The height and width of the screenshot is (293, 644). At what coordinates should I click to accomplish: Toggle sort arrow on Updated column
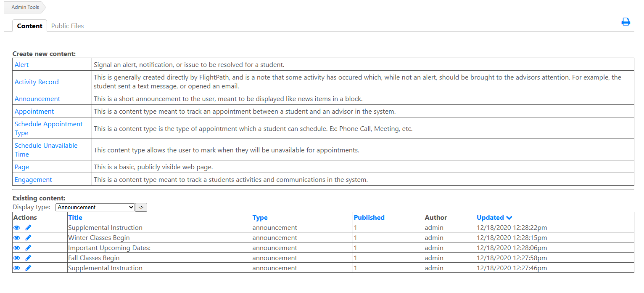click(x=509, y=218)
